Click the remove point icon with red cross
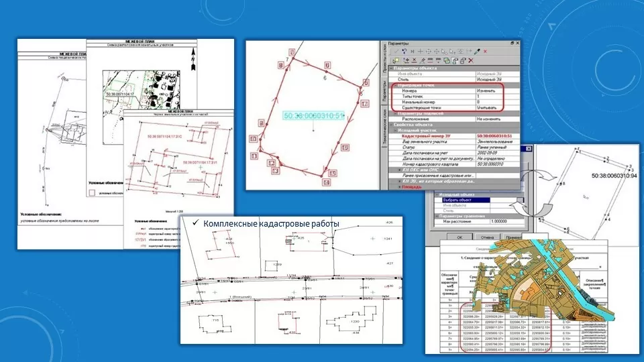The height and width of the screenshot is (362, 644). tap(414, 61)
